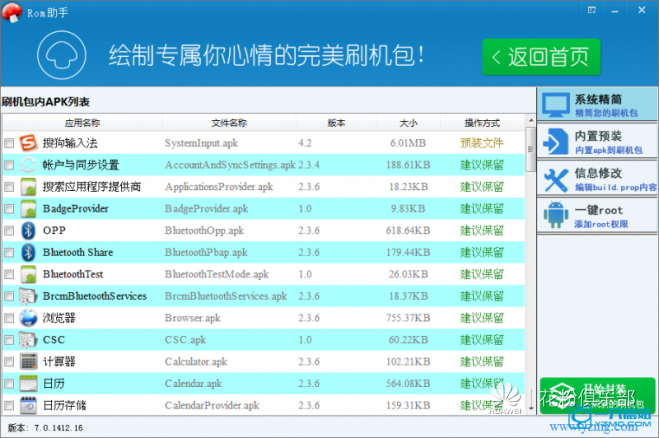Sort by 文件名称 column header
This screenshot has height=438, width=659.
(x=229, y=123)
